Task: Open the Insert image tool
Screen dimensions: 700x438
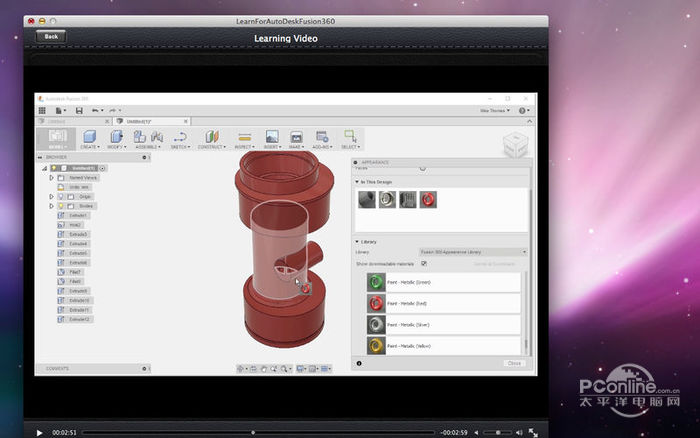Action: (x=271, y=137)
